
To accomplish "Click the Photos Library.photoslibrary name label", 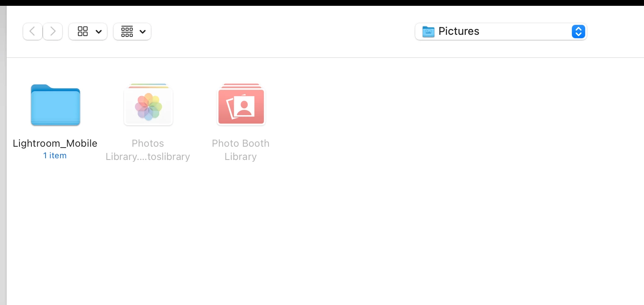I will [x=148, y=150].
